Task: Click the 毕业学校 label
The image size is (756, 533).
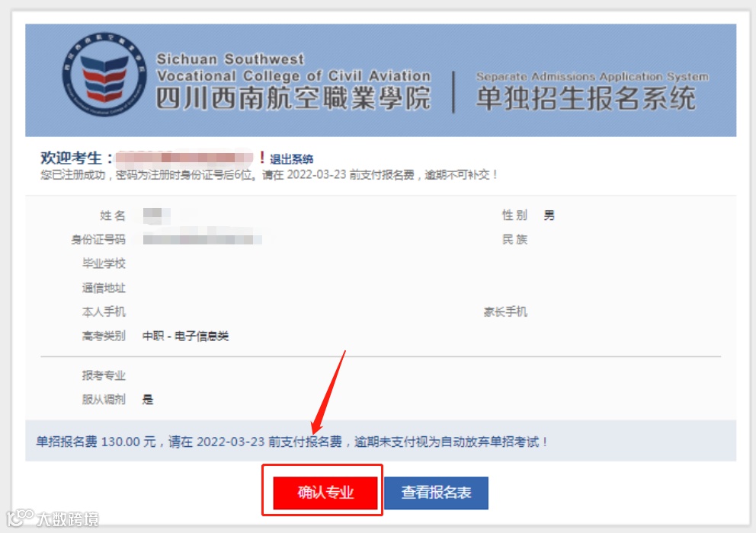Action: pyautogui.click(x=104, y=263)
